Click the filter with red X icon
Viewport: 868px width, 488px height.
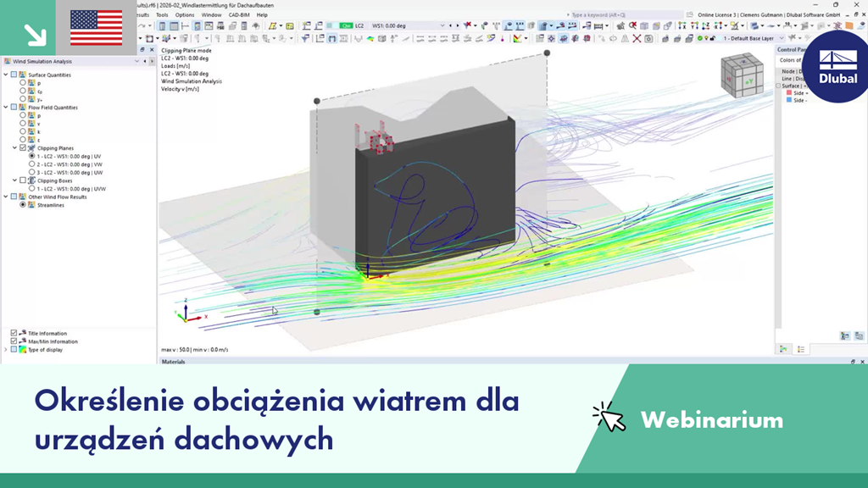[x=468, y=25]
